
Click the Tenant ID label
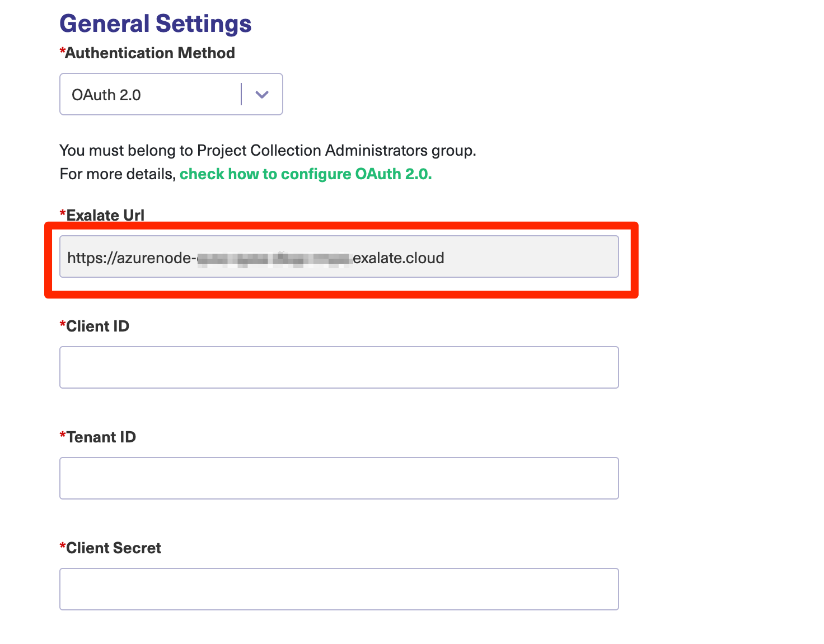pyautogui.click(x=101, y=437)
